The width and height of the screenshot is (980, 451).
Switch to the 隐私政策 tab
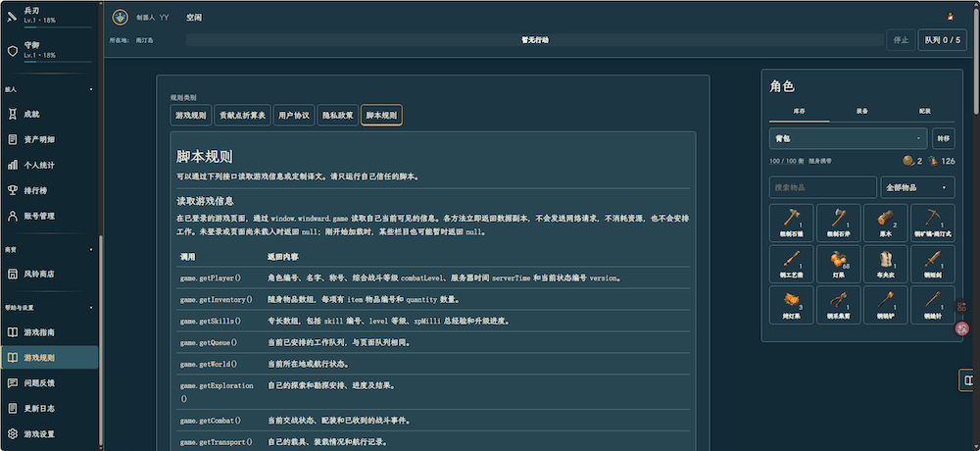tap(338, 115)
